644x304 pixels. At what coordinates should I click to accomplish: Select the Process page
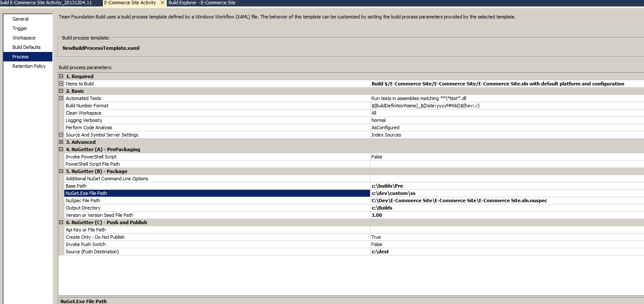pos(27,57)
